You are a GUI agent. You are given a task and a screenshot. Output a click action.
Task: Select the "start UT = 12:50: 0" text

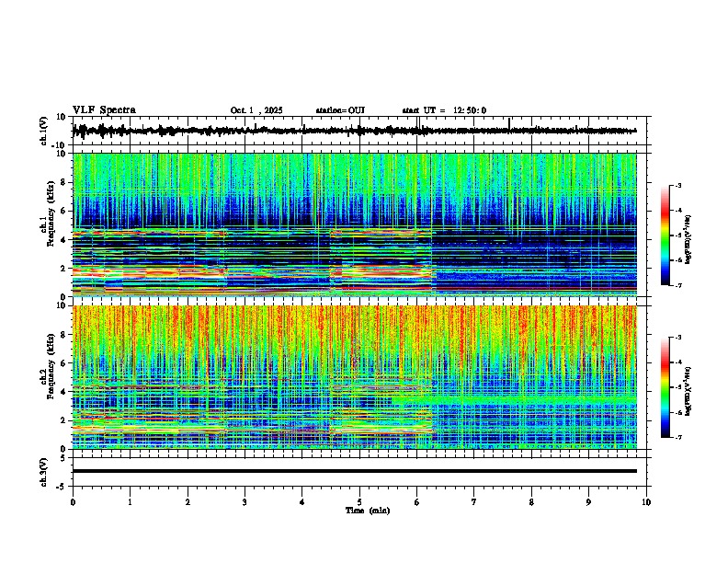pyautogui.click(x=444, y=110)
